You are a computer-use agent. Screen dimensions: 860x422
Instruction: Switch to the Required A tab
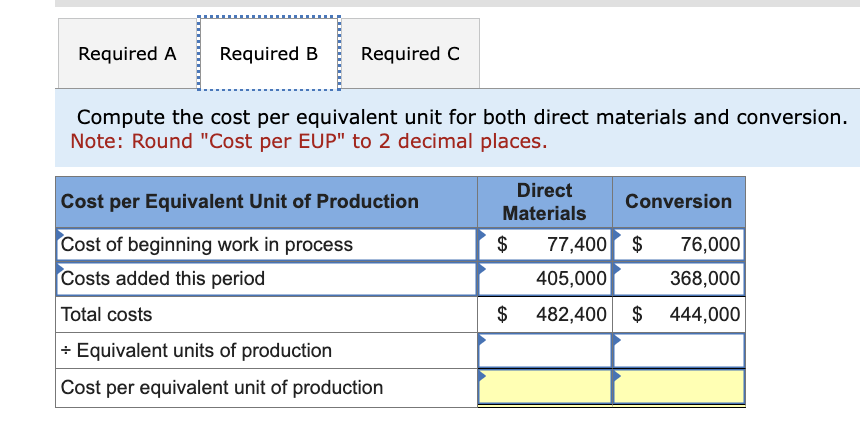coord(128,54)
